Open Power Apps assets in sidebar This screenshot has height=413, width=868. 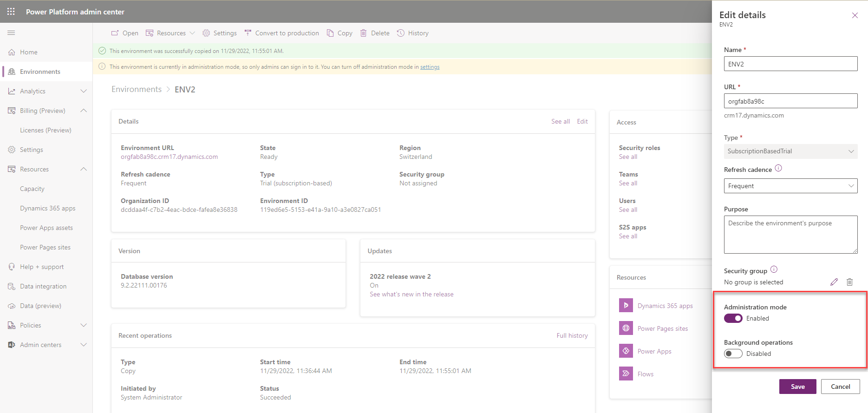tap(46, 228)
